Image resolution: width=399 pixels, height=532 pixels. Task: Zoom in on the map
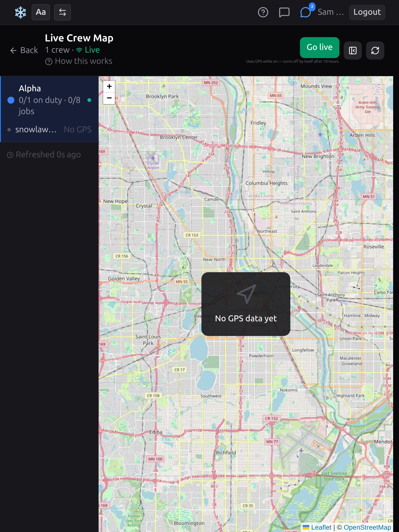109,86
